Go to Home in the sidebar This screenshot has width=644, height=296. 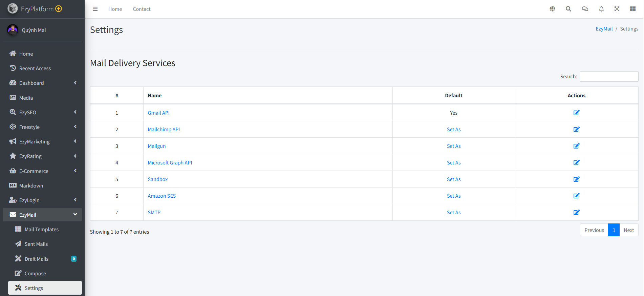42,54
